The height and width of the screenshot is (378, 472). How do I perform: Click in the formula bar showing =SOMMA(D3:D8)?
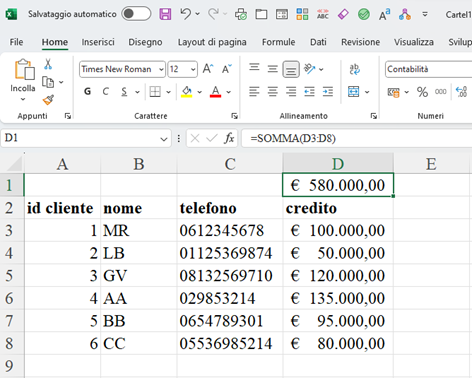356,138
